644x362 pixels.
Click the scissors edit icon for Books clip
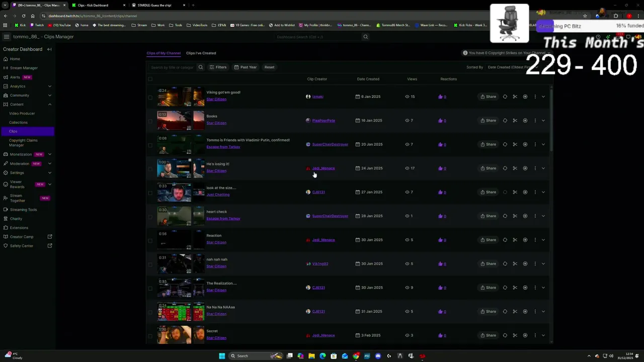pyautogui.click(x=515, y=121)
